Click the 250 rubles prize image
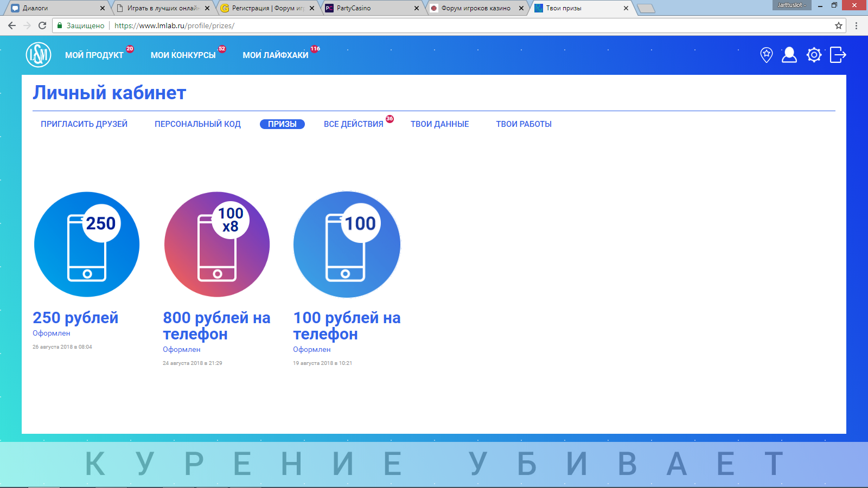The width and height of the screenshot is (868, 488). tap(87, 245)
